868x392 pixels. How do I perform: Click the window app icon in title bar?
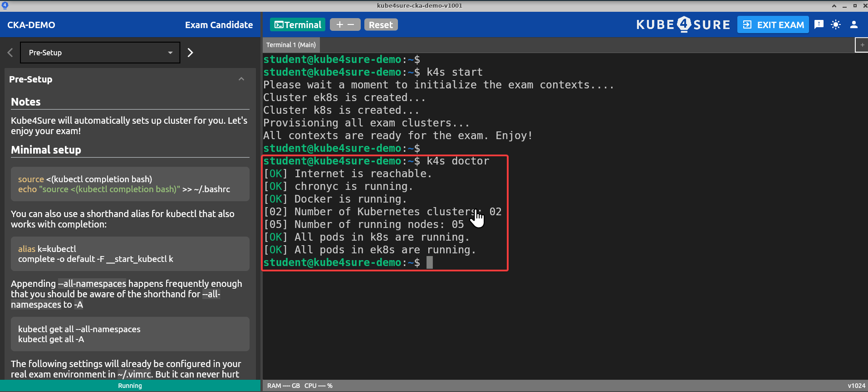[x=5, y=5]
